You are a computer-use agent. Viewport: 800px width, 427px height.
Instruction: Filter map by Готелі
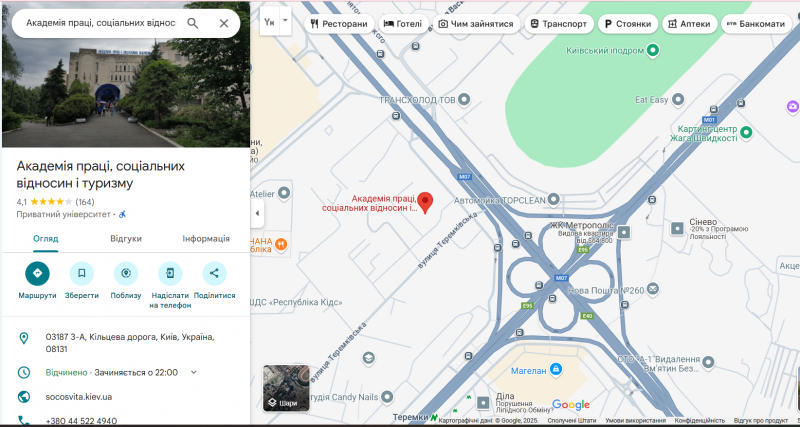403,23
